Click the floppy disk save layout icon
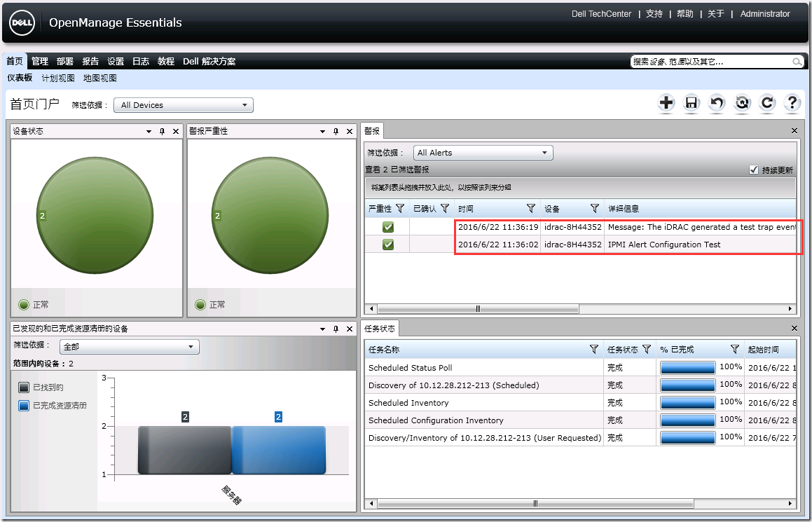812x522 pixels. click(691, 103)
